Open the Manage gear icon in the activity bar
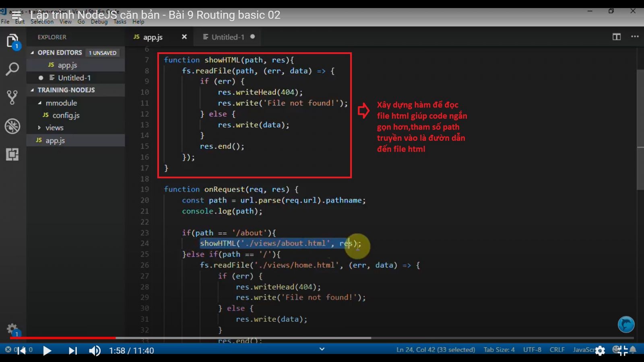Viewport: 644px width, 362px height. (x=12, y=329)
